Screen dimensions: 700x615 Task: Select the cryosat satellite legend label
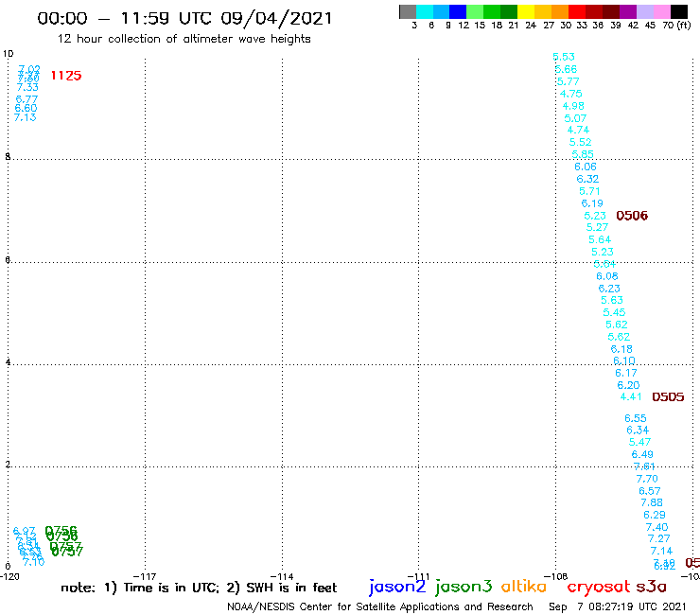click(599, 587)
